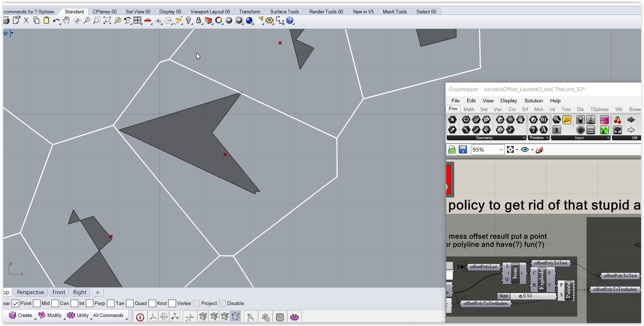Click the red car Set View icon
The height and width of the screenshot is (326, 644).
tap(148, 21)
